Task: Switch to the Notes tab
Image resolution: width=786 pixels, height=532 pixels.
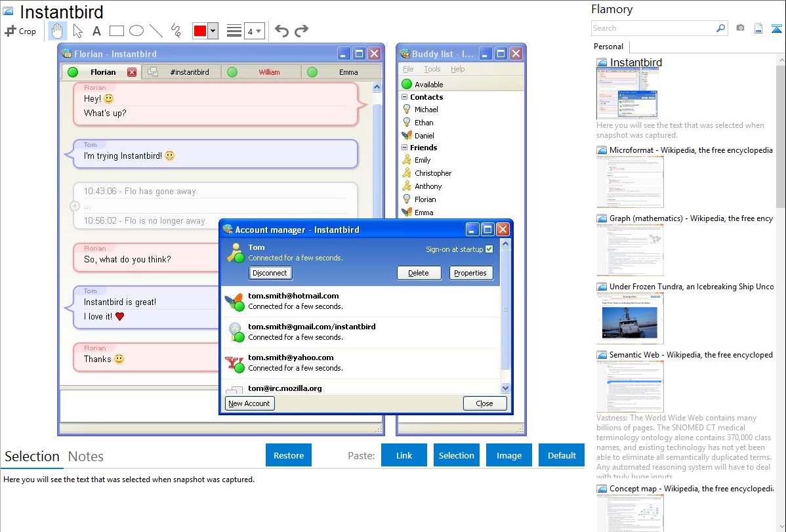Action: click(86, 457)
